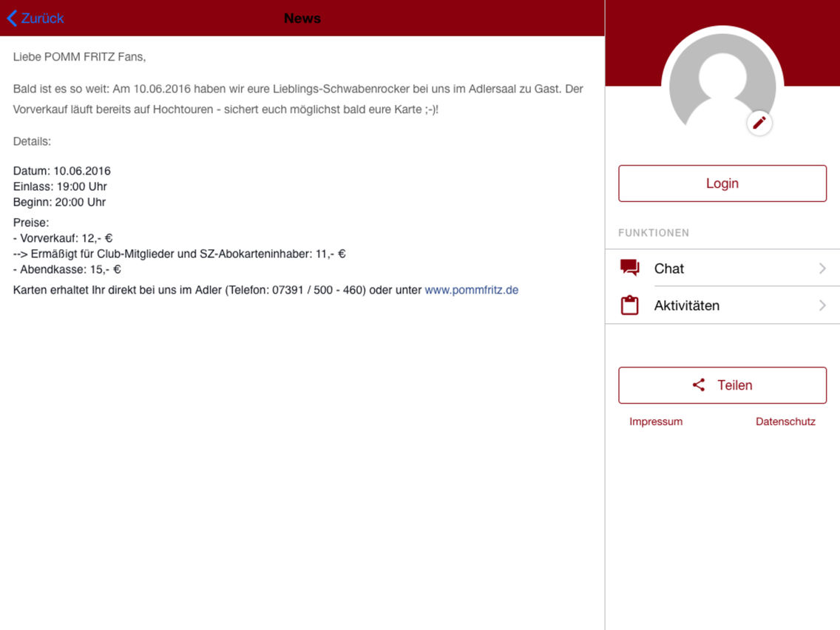Click the FUNKTIONEN section header
This screenshot has height=630, width=840.
point(654,233)
